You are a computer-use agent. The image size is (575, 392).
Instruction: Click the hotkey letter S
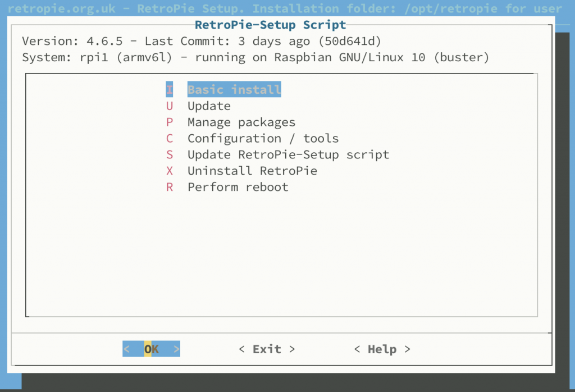(169, 154)
